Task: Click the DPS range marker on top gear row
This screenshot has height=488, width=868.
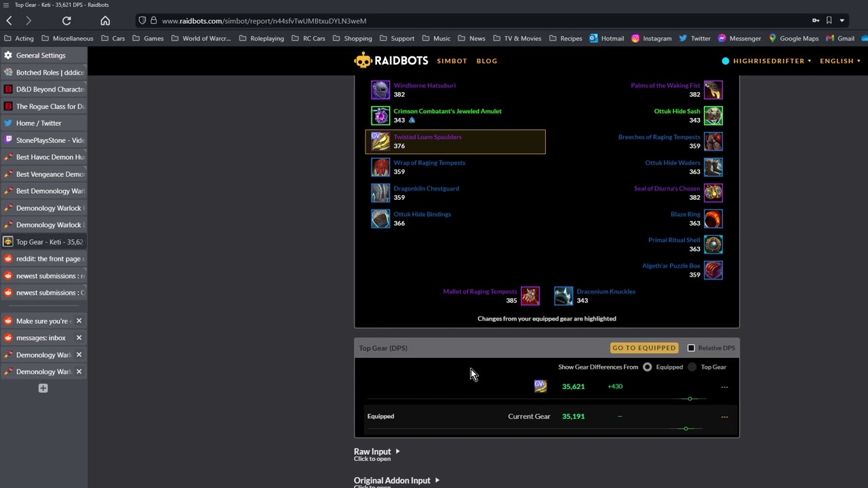Action: click(x=690, y=399)
